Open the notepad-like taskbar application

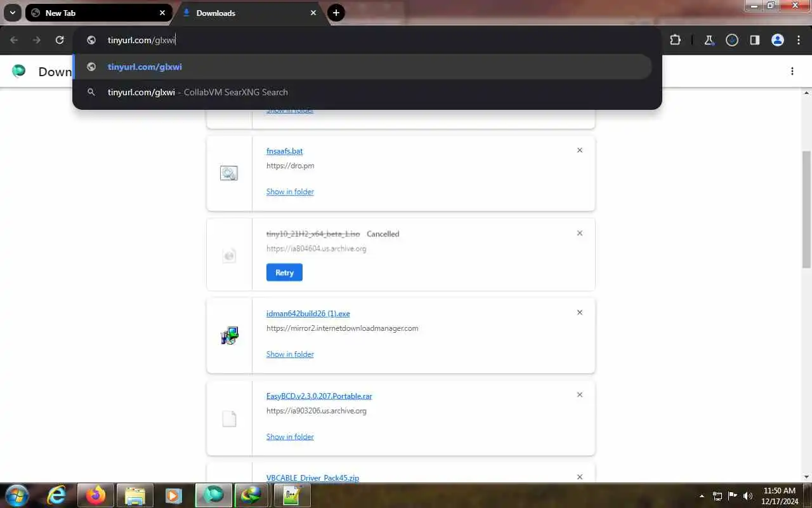coord(291,495)
